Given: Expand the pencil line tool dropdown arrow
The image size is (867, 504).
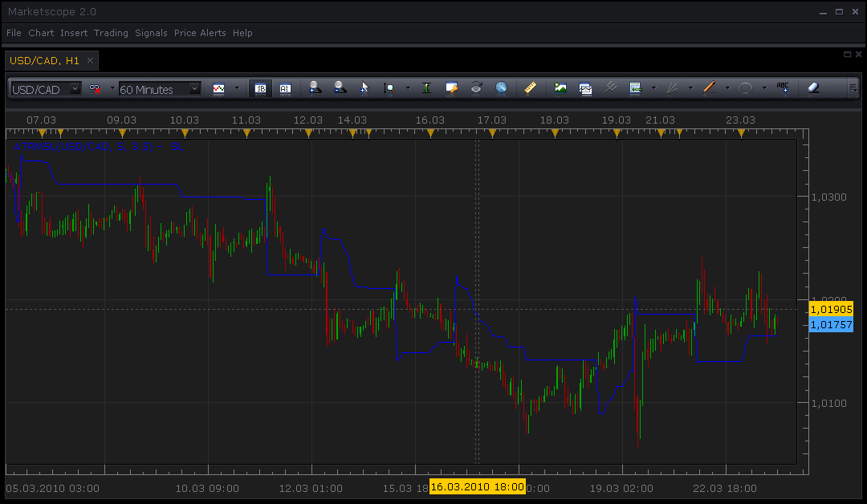Looking at the screenshot, I should click(x=727, y=88).
